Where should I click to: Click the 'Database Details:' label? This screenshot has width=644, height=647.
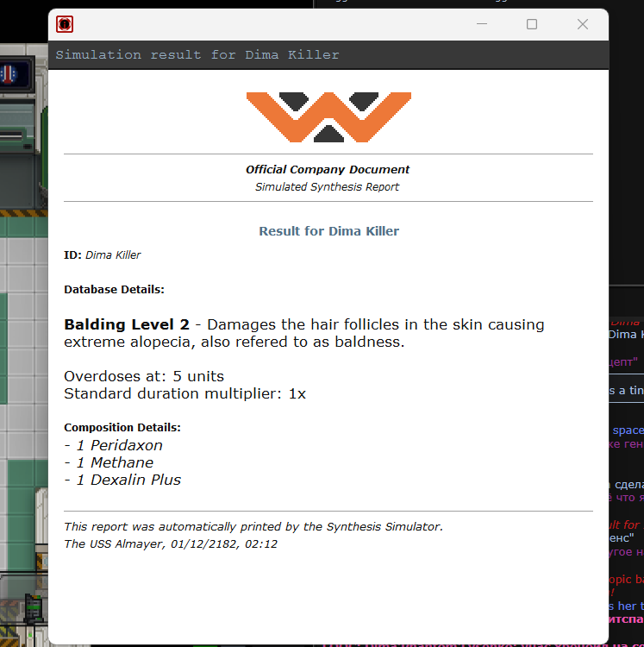coord(114,289)
